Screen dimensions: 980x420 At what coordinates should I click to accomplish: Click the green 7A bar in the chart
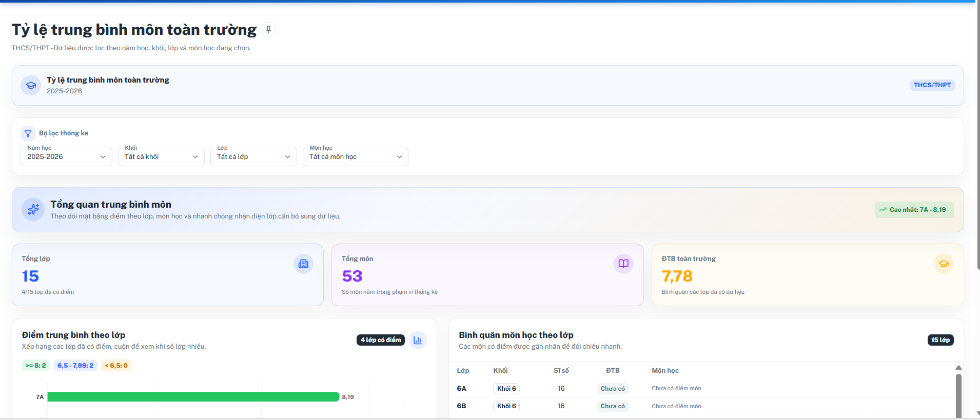[x=193, y=397]
